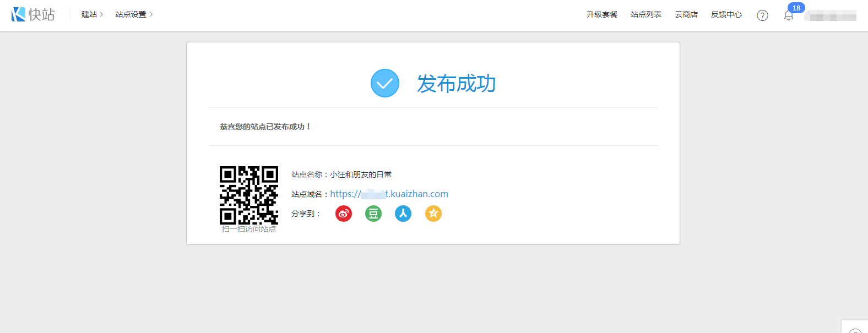Click the blue success checkmark icon
868x333 pixels.
[385, 83]
